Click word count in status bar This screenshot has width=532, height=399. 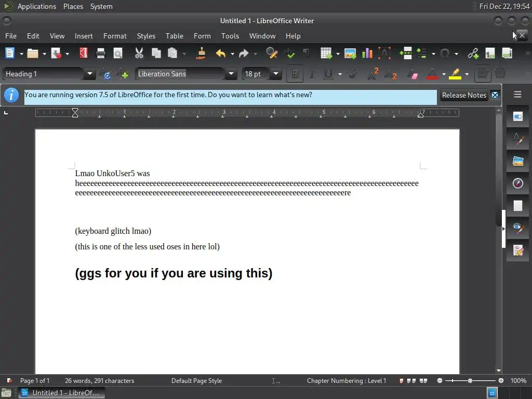[x=99, y=381]
